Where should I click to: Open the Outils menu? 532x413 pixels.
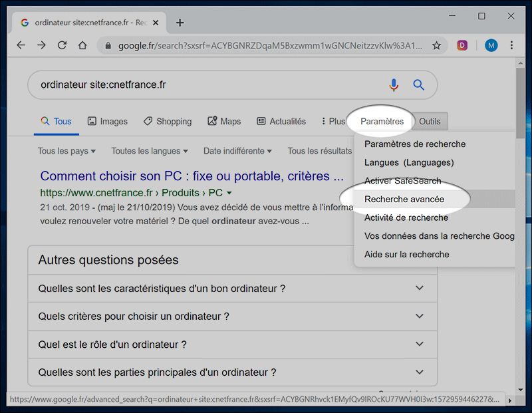coord(430,121)
